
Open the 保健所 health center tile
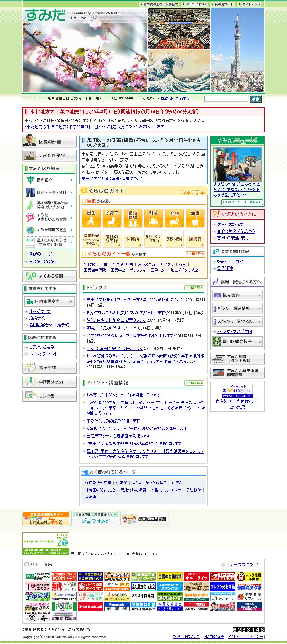133,239
